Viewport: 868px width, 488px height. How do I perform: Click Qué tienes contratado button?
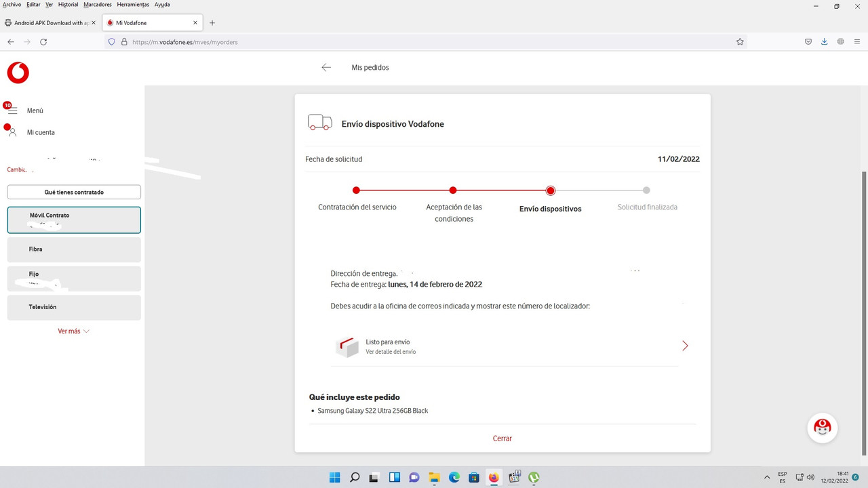74,192
